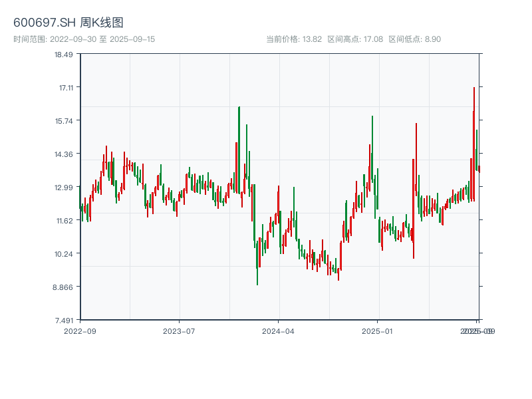Viewport: 532px width, 399px height.
Task: Click y-axis value 8.866
Action: 63,287
